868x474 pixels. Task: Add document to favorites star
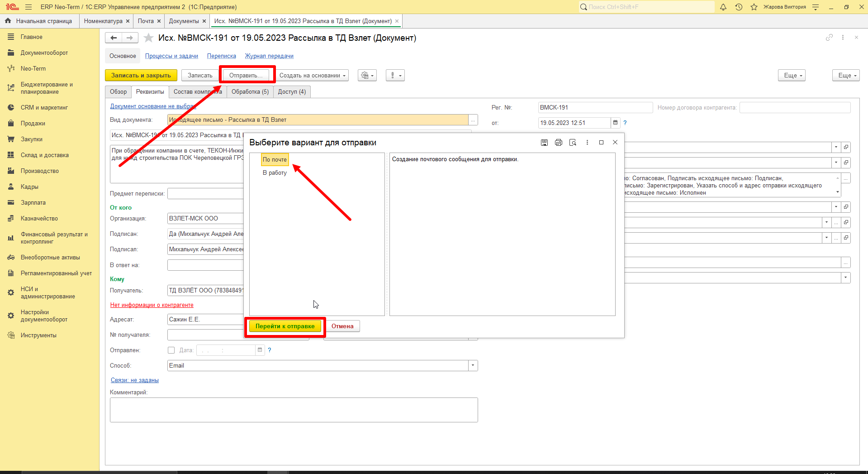pos(148,38)
